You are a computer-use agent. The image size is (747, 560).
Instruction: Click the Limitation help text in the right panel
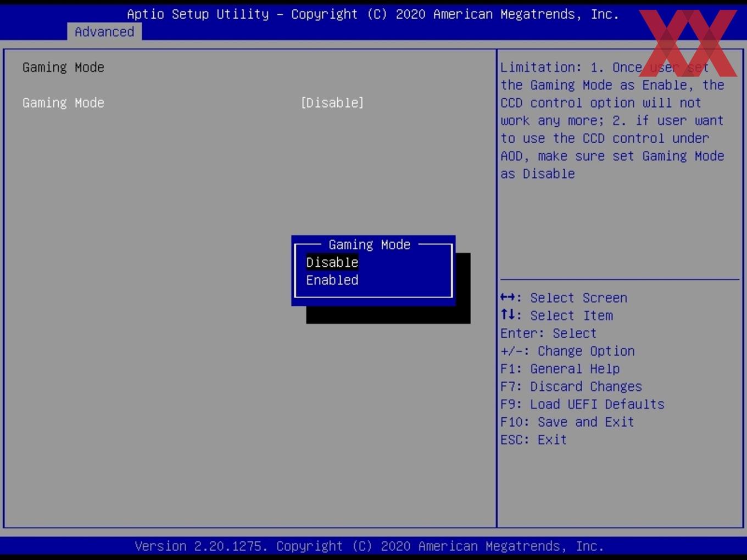(612, 120)
